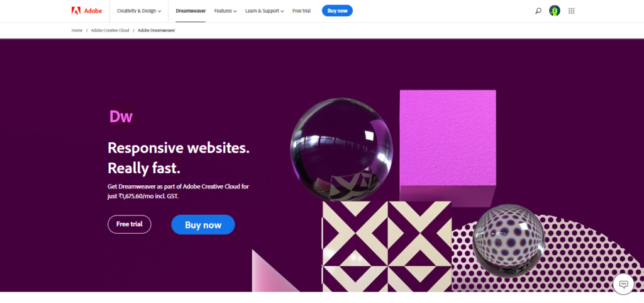Click the Adobe logo icon
Image resolution: width=644 pixels, height=303 pixels.
(75, 11)
